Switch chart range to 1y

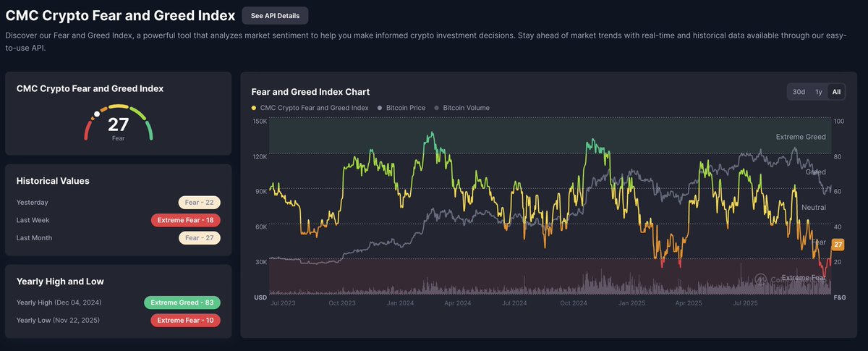coord(818,92)
